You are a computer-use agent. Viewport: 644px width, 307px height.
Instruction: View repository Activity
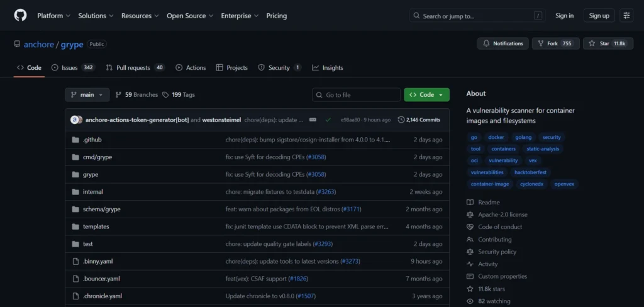click(482, 264)
